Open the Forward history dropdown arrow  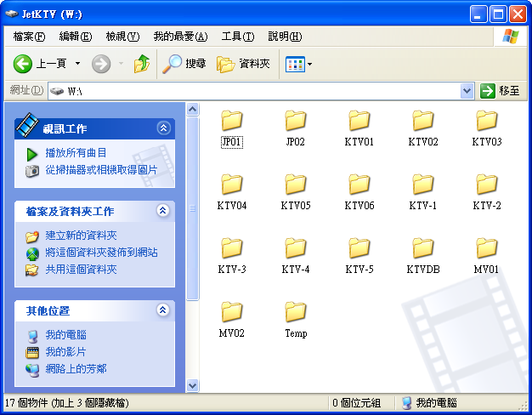pyautogui.click(x=121, y=64)
